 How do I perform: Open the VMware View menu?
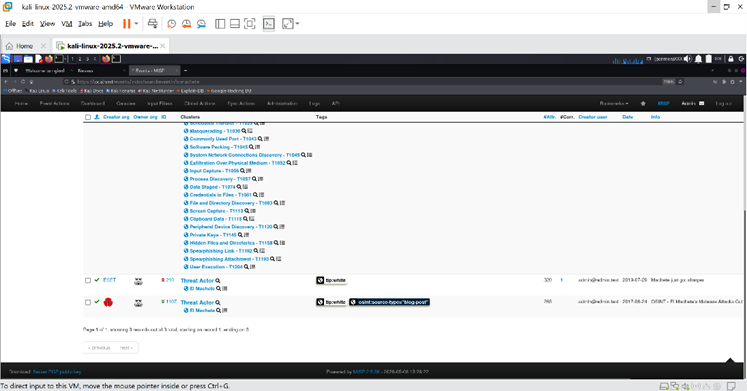[x=47, y=23]
